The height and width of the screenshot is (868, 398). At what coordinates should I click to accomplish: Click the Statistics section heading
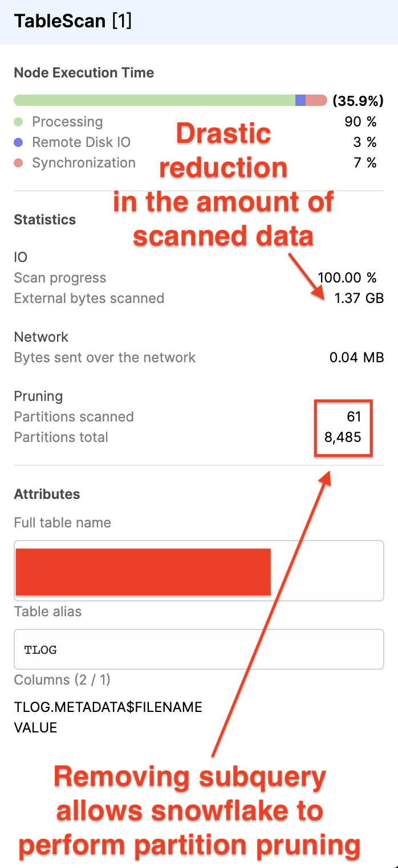coord(44,219)
